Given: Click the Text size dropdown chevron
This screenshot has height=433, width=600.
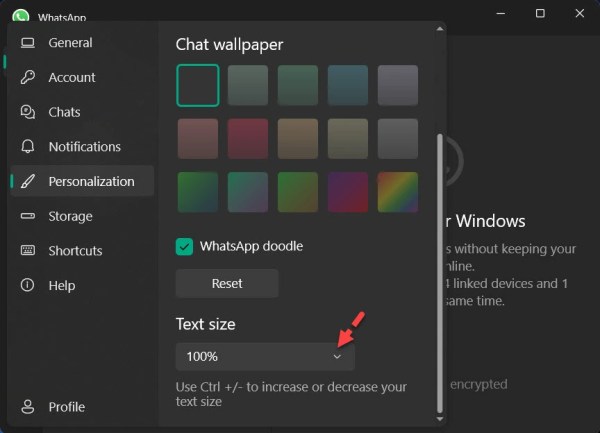Looking at the screenshot, I should coord(337,356).
